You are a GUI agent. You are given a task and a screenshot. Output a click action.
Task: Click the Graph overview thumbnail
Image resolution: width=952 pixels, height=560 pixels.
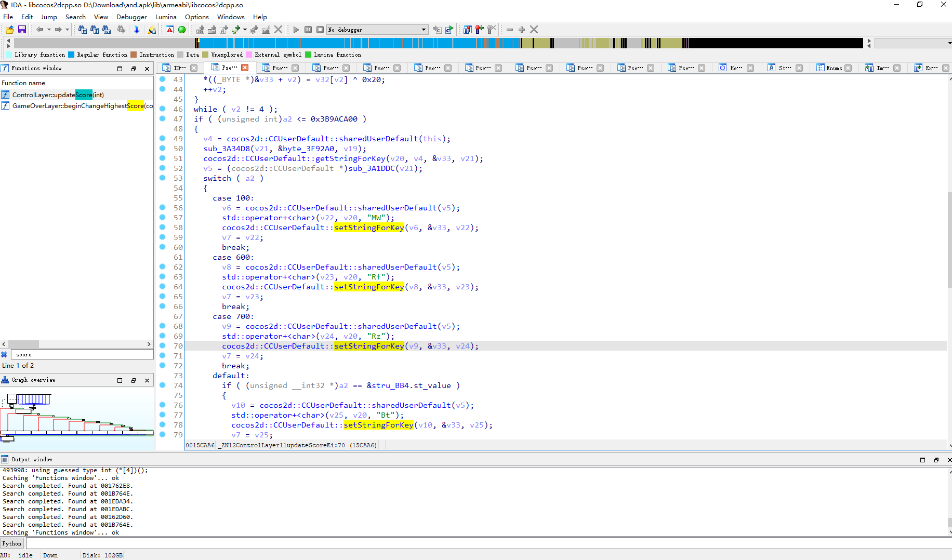pyautogui.click(x=77, y=418)
